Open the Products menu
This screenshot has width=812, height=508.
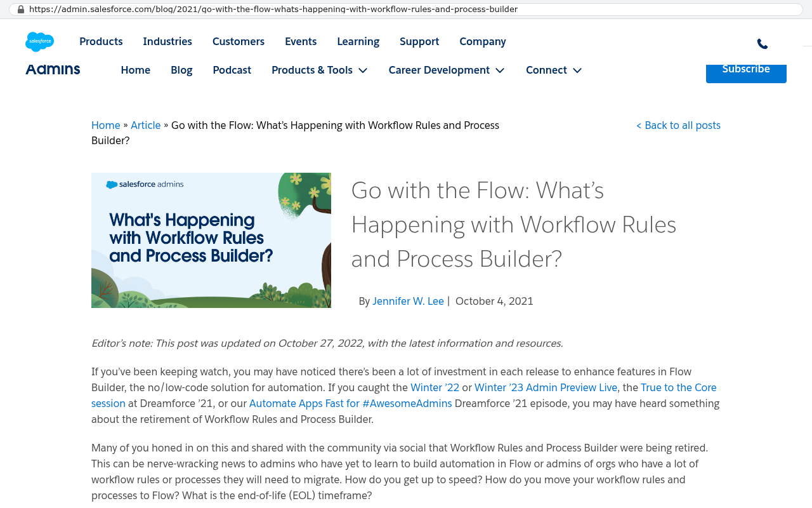pos(101,42)
